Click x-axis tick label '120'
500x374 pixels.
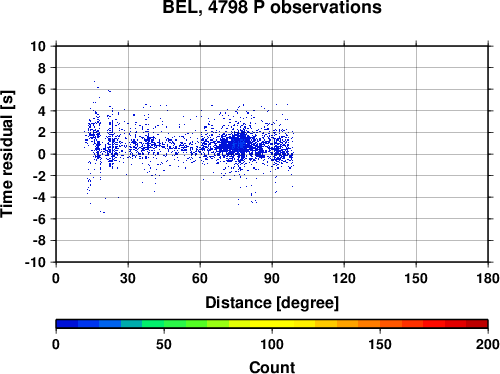(x=344, y=278)
